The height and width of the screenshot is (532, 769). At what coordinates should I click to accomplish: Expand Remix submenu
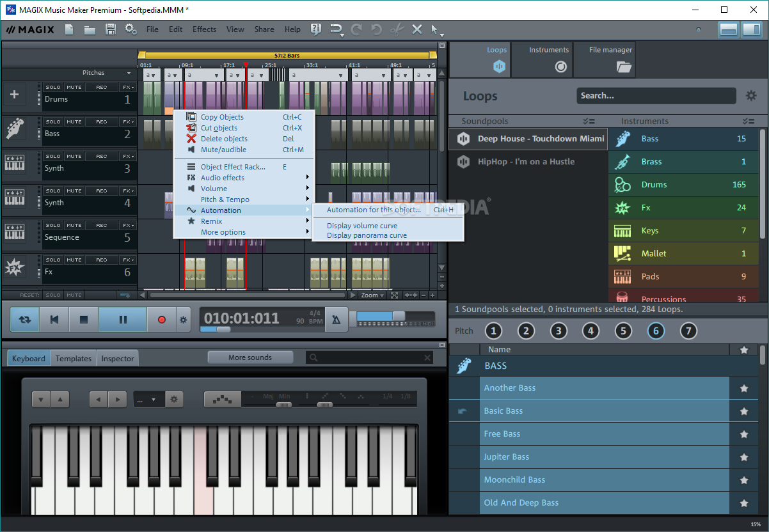243,221
